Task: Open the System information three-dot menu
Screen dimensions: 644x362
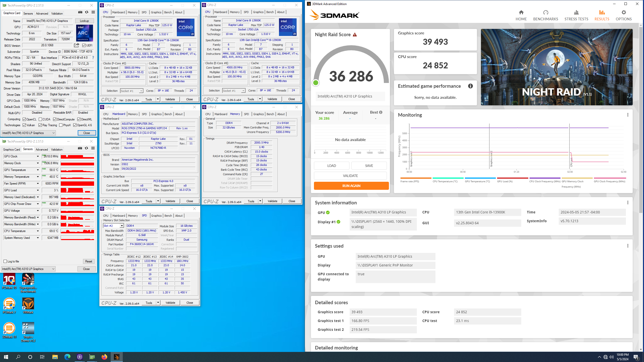Action: point(628,203)
